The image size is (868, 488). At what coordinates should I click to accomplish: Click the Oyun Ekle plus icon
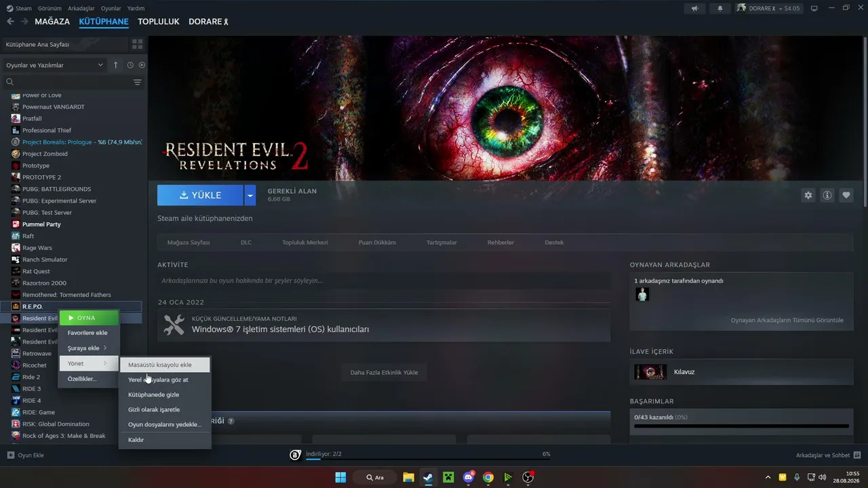pyautogui.click(x=10, y=455)
